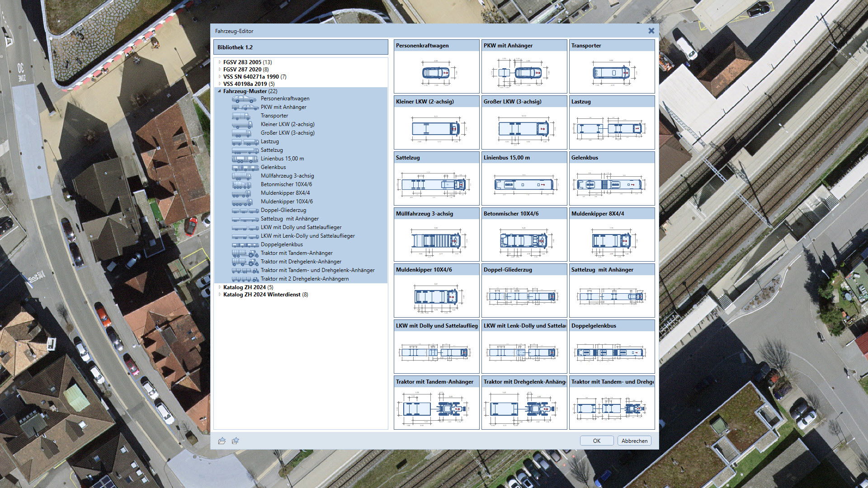Collapse the Fahrzeug-Muster tree node
The height and width of the screenshot is (488, 868).
coord(220,91)
